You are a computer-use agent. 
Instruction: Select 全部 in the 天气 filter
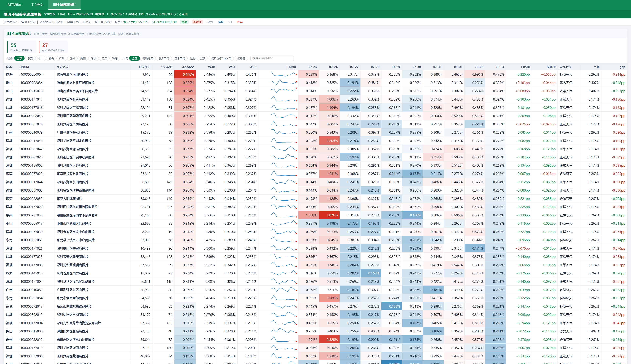[134, 58]
